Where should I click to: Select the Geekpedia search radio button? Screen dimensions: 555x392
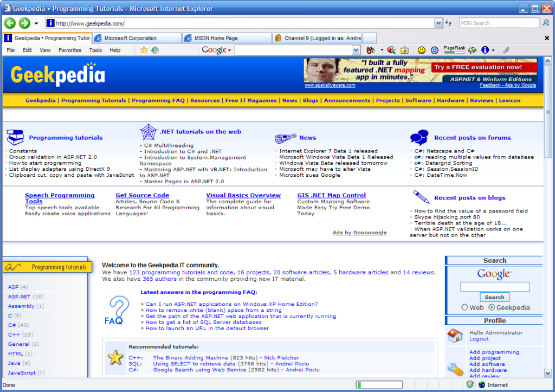pyautogui.click(x=492, y=307)
